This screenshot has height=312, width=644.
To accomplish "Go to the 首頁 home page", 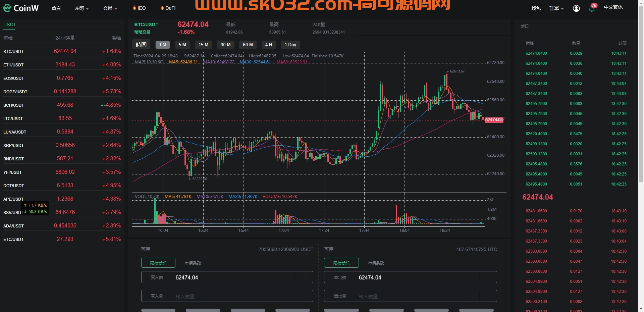I will [x=56, y=8].
